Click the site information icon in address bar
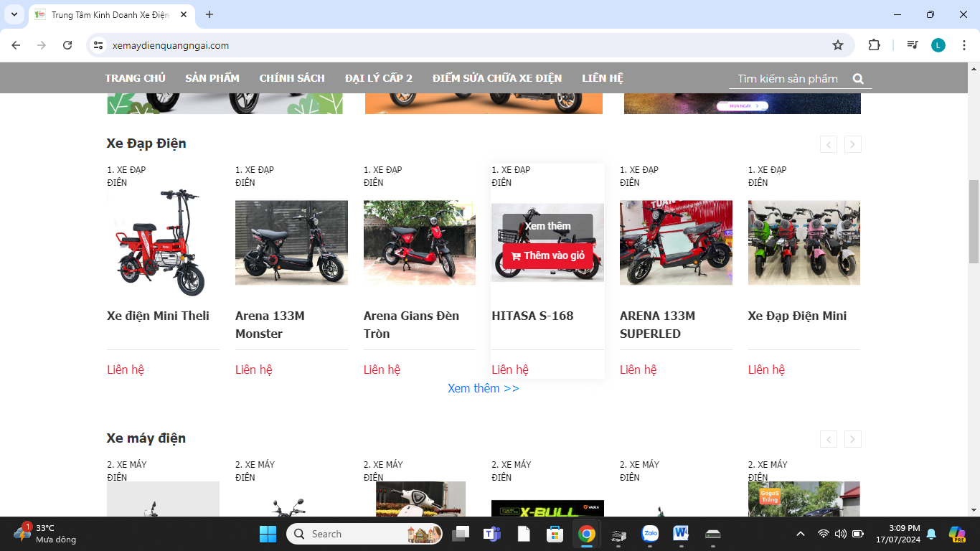980x551 pixels. (99, 45)
